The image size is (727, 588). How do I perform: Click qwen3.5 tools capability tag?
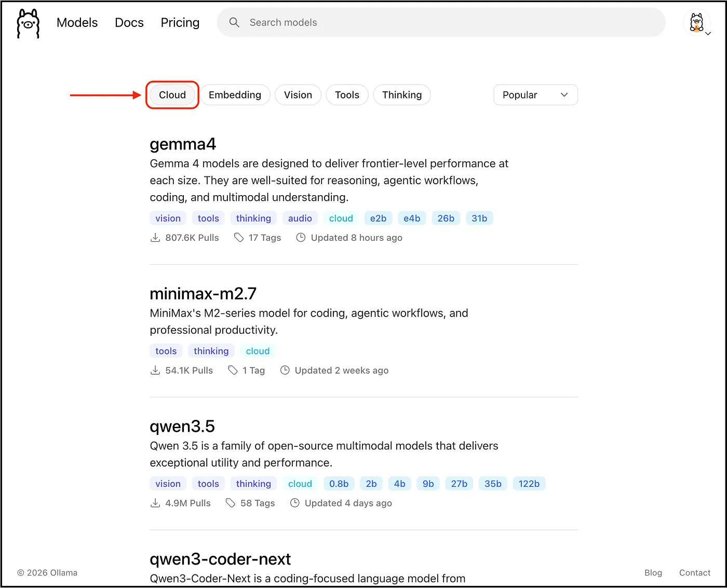pos(208,484)
